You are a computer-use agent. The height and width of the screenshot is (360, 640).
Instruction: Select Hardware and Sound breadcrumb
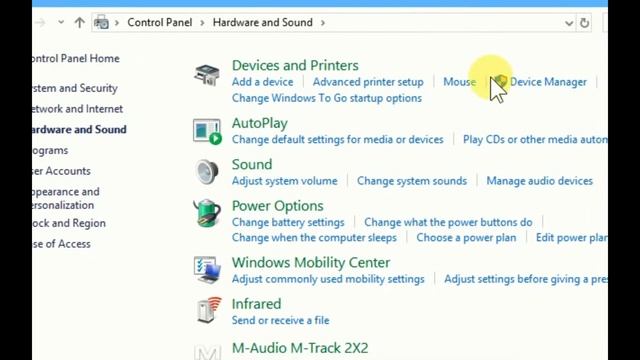(x=262, y=22)
